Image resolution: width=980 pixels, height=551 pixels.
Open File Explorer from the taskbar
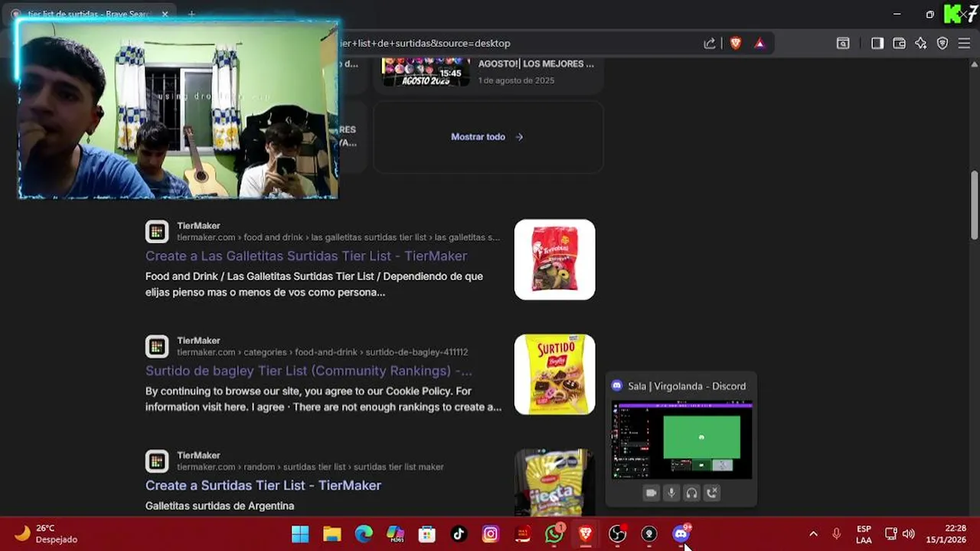tap(332, 534)
